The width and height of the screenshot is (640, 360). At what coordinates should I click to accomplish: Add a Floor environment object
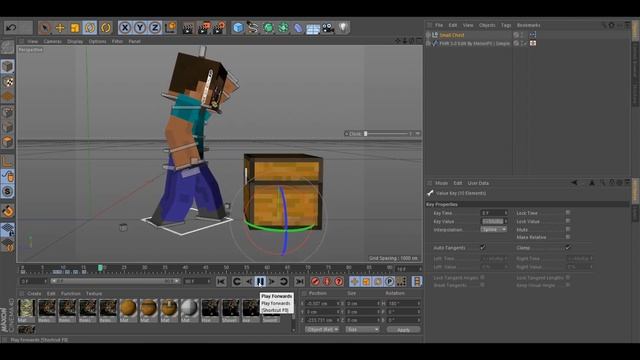click(313, 28)
